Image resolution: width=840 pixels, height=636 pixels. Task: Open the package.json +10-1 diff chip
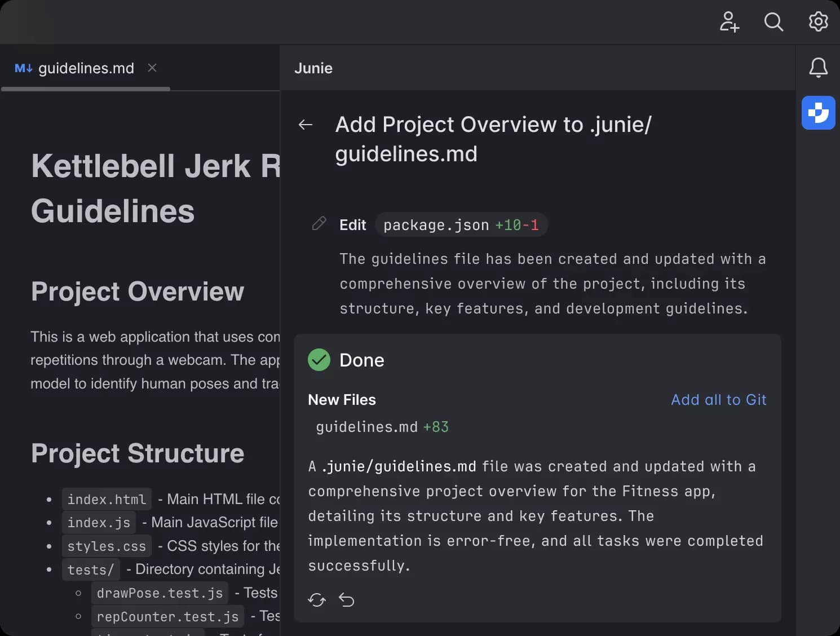[x=461, y=224]
